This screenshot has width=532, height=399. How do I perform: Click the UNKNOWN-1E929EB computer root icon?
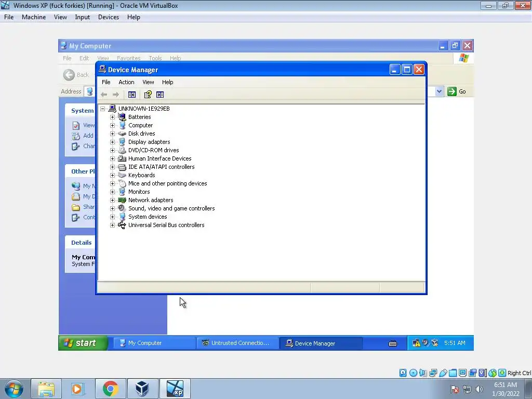112,109
